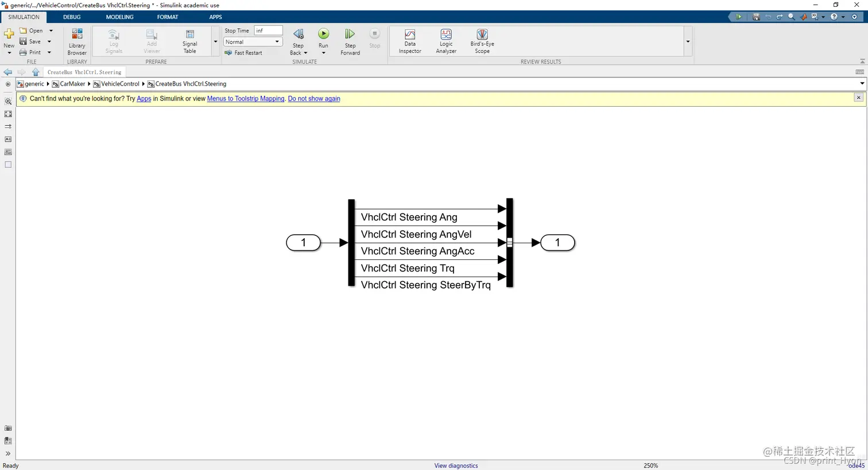868x470 pixels.
Task: Click the quick access Save icon
Action: 756,17
